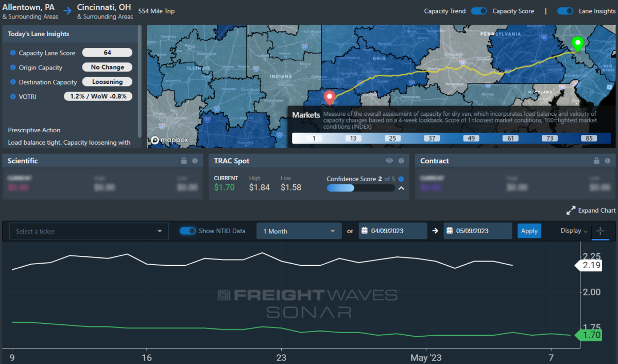The image size is (618, 364).
Task: Click the May '23 axis label
Action: click(426, 357)
